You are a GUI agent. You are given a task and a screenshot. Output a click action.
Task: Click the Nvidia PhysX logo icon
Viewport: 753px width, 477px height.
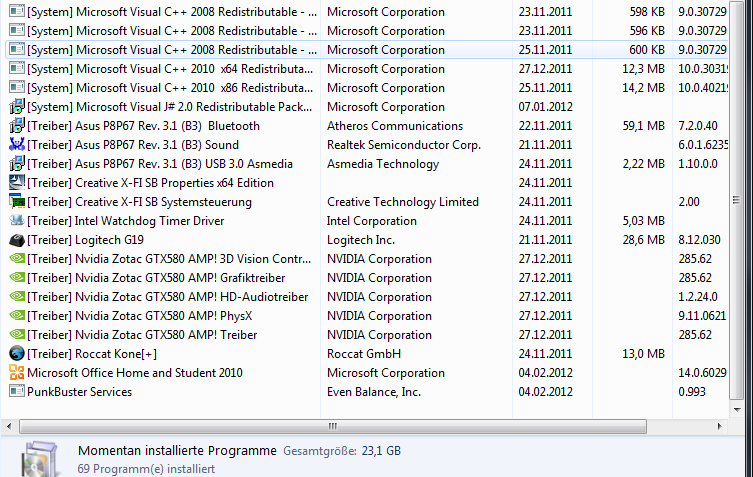point(17,316)
